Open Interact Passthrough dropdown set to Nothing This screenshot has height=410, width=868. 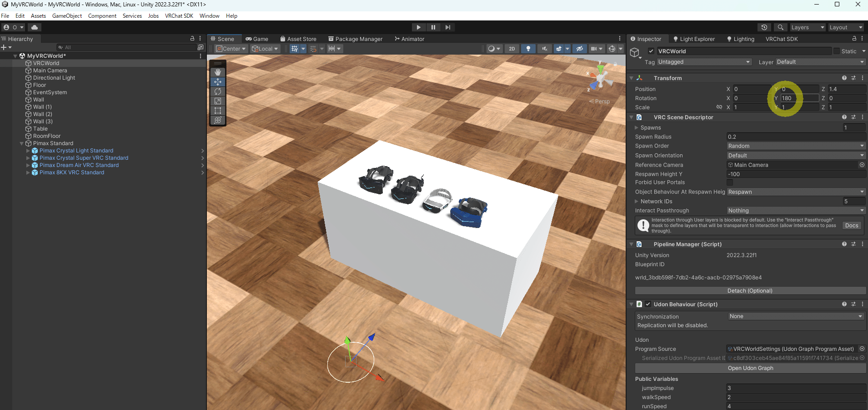(x=796, y=211)
